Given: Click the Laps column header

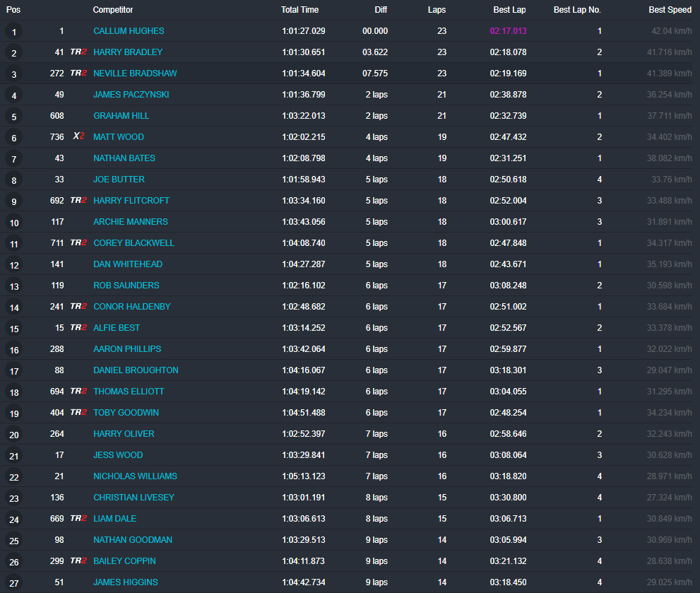Looking at the screenshot, I should click(x=437, y=10).
